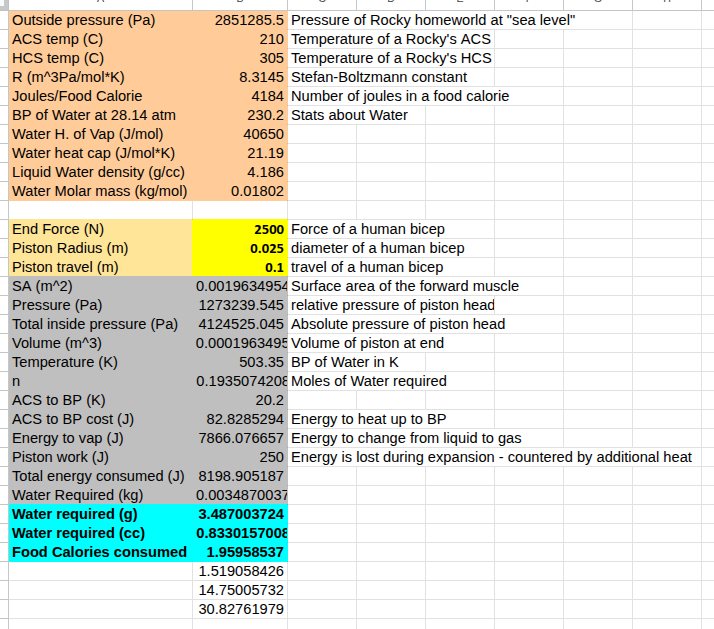
Task: Select the Energy to vap value 7866.076657
Action: [x=240, y=438]
